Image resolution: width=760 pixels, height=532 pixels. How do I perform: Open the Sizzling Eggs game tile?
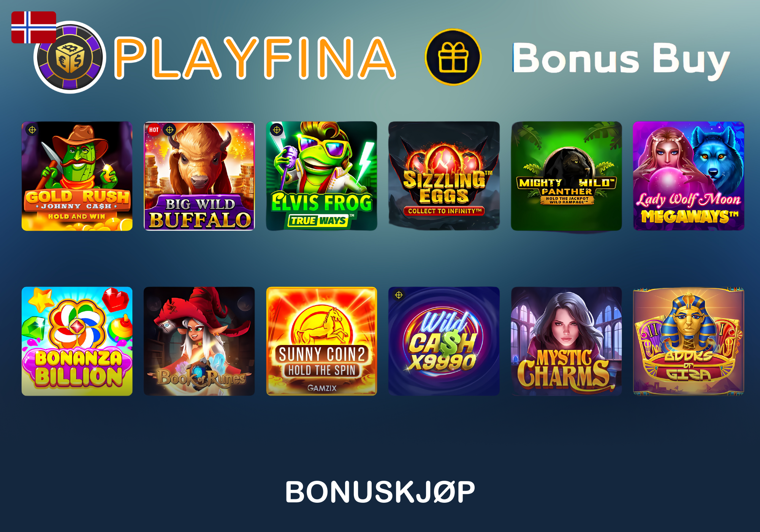click(x=444, y=176)
